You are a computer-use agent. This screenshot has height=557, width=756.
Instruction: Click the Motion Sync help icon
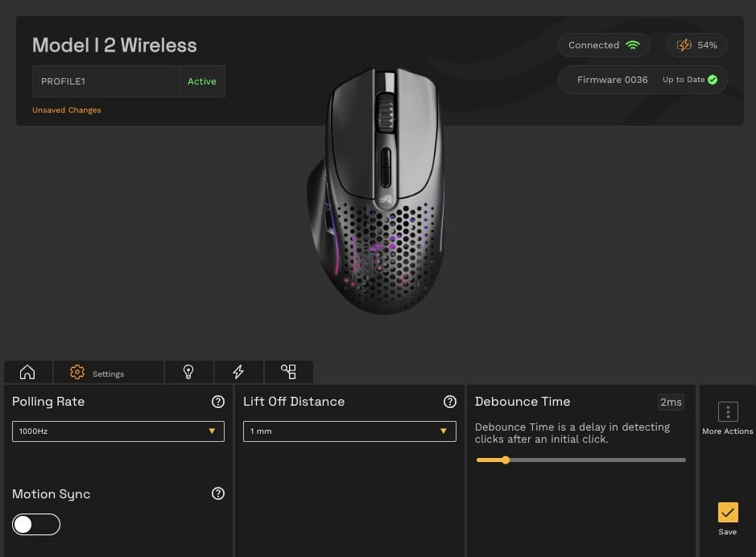pos(218,494)
